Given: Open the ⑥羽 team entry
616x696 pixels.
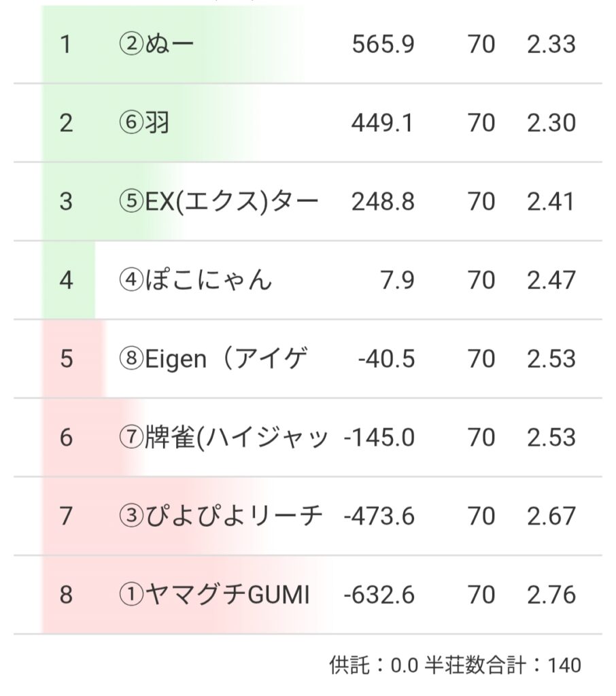Looking at the screenshot, I should [x=144, y=124].
